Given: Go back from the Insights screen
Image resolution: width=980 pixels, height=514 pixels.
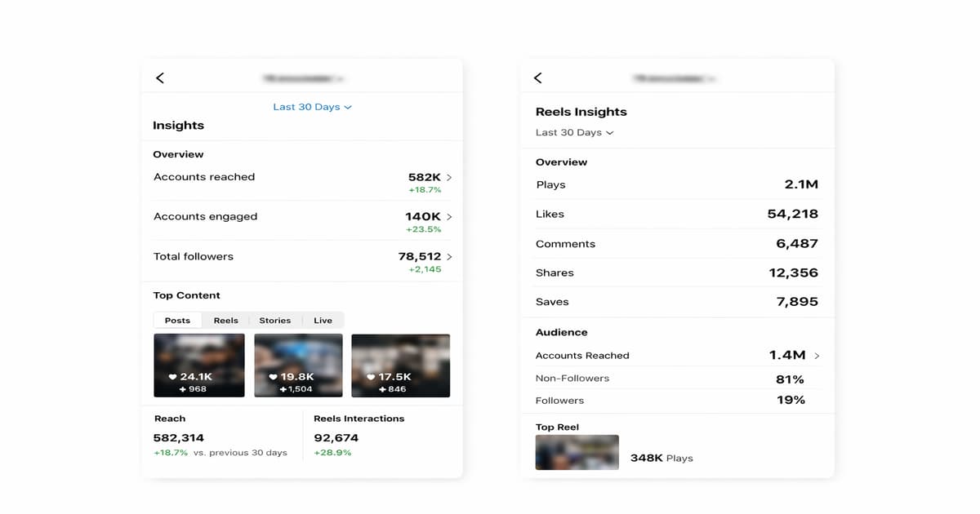Looking at the screenshot, I should tap(160, 78).
